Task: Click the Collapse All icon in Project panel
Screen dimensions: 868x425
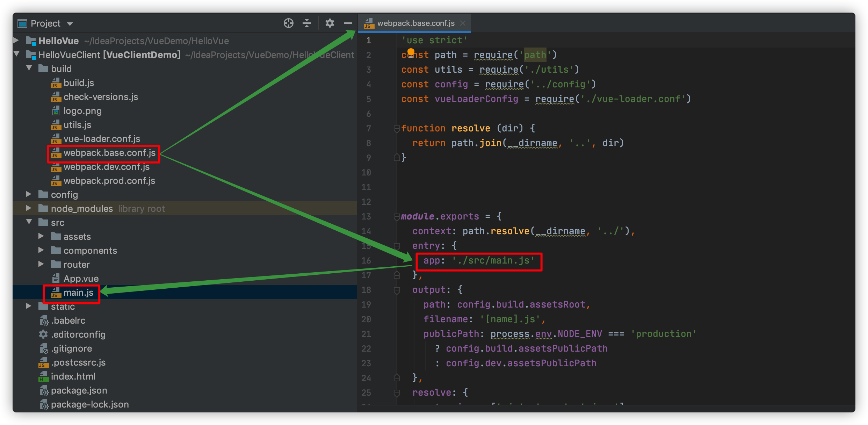Action: click(307, 23)
